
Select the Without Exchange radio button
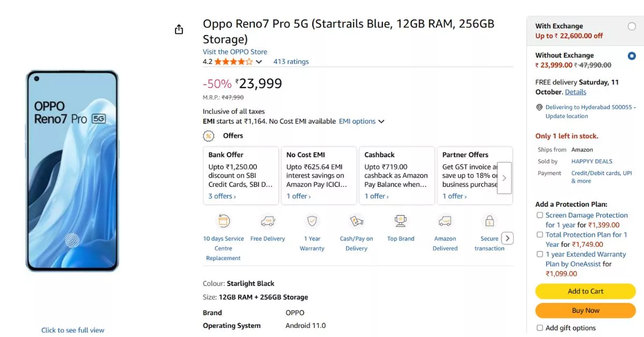click(631, 55)
